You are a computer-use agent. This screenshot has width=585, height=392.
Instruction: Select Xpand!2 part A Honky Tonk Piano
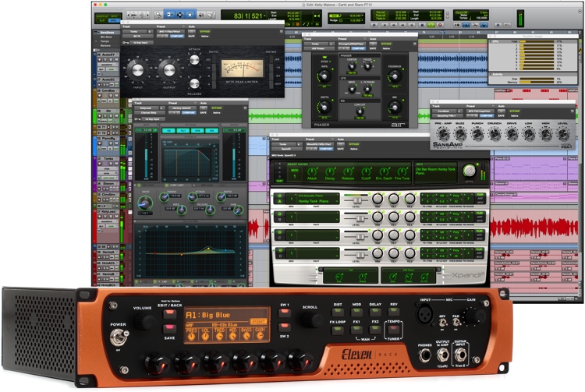(x=314, y=201)
